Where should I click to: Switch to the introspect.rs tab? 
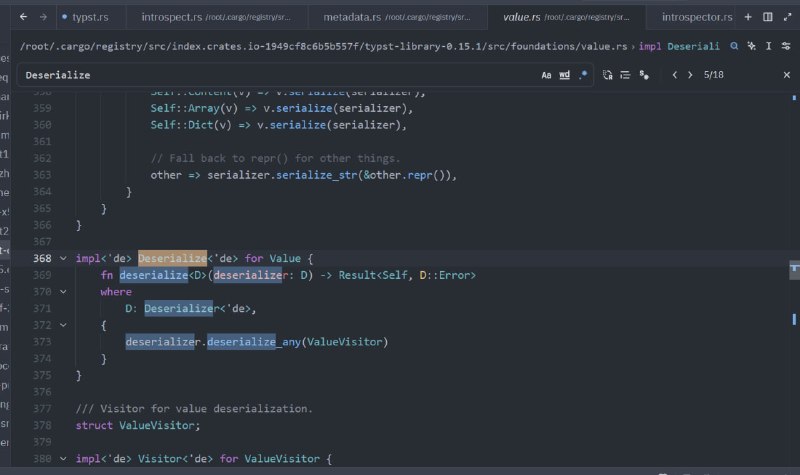click(x=216, y=17)
